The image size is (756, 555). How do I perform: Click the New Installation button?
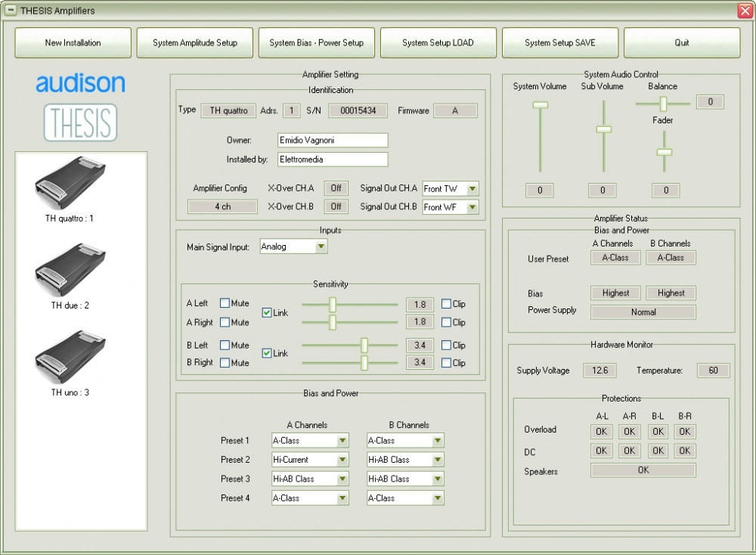73,43
